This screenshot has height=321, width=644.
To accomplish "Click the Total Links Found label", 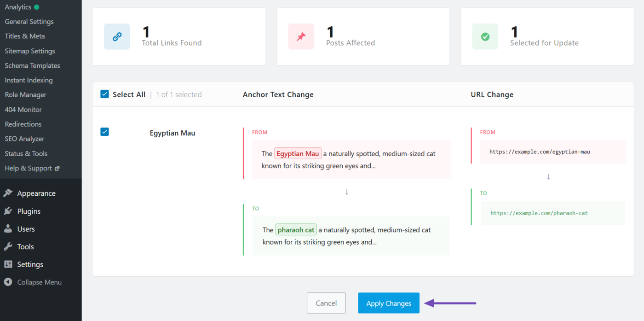I will [172, 43].
